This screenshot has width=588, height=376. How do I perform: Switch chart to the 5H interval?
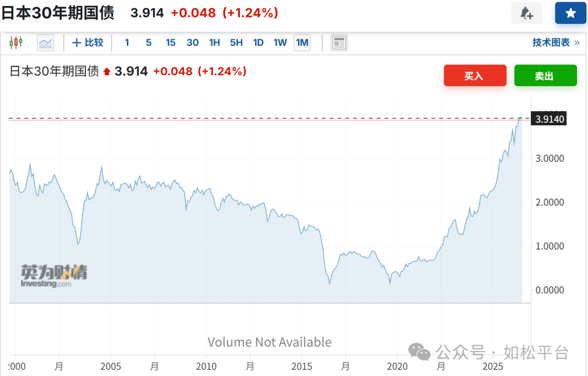click(236, 43)
